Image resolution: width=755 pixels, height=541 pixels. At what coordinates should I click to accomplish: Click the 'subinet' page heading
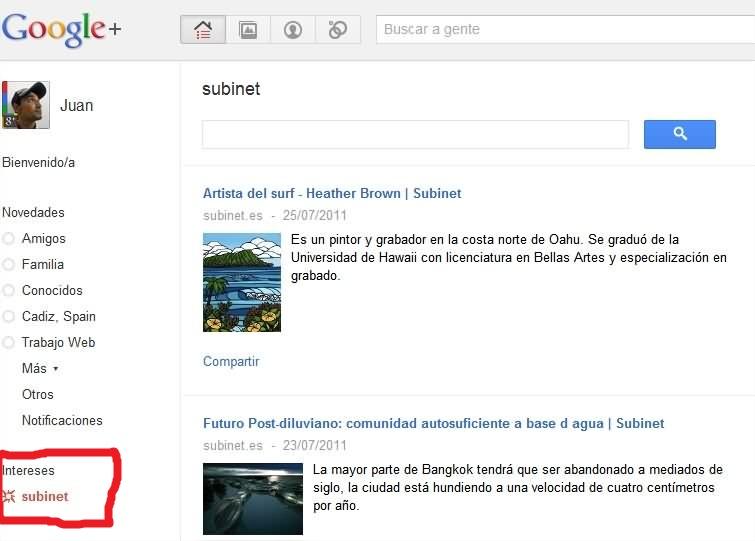tap(231, 89)
